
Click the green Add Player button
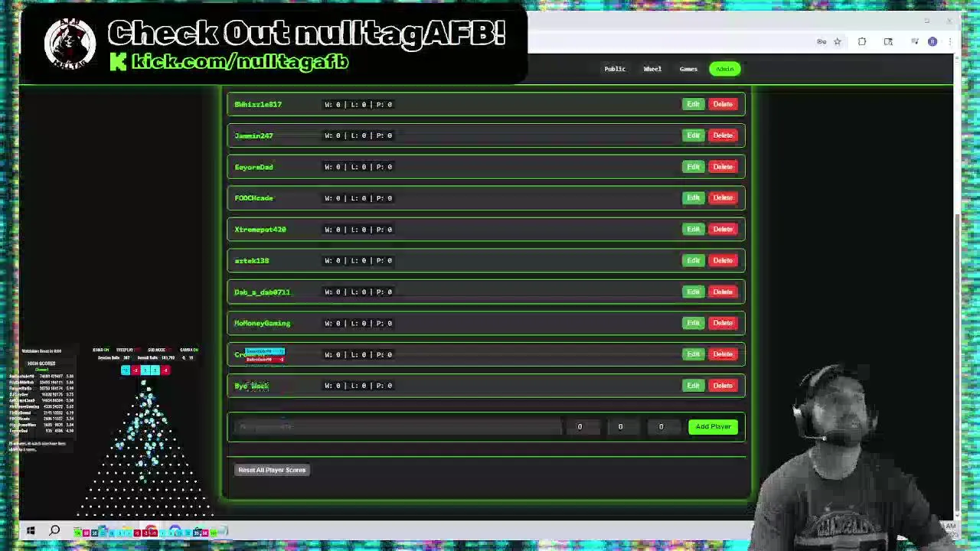pyautogui.click(x=713, y=426)
